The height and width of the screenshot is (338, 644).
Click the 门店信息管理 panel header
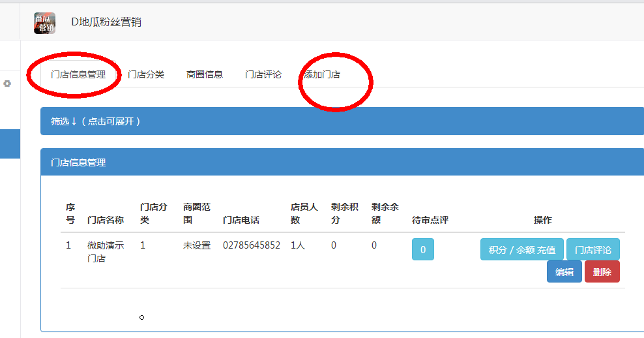[x=78, y=162]
